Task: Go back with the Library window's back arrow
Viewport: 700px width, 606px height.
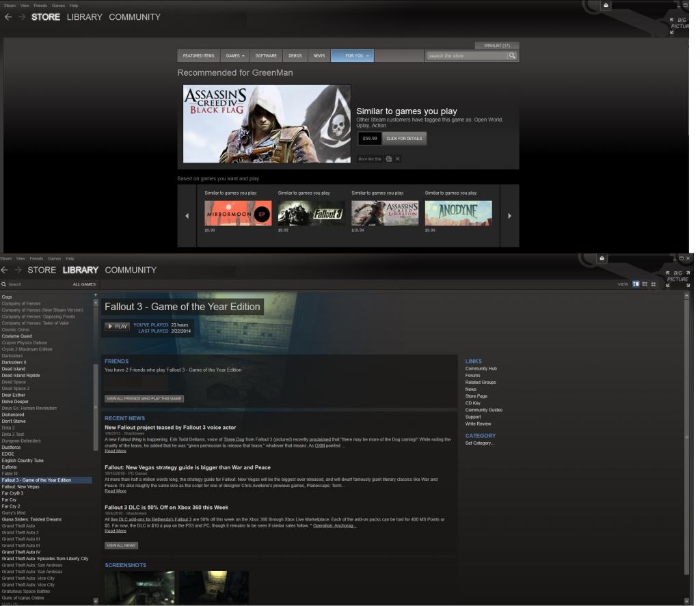Action: pyautogui.click(x=5, y=270)
